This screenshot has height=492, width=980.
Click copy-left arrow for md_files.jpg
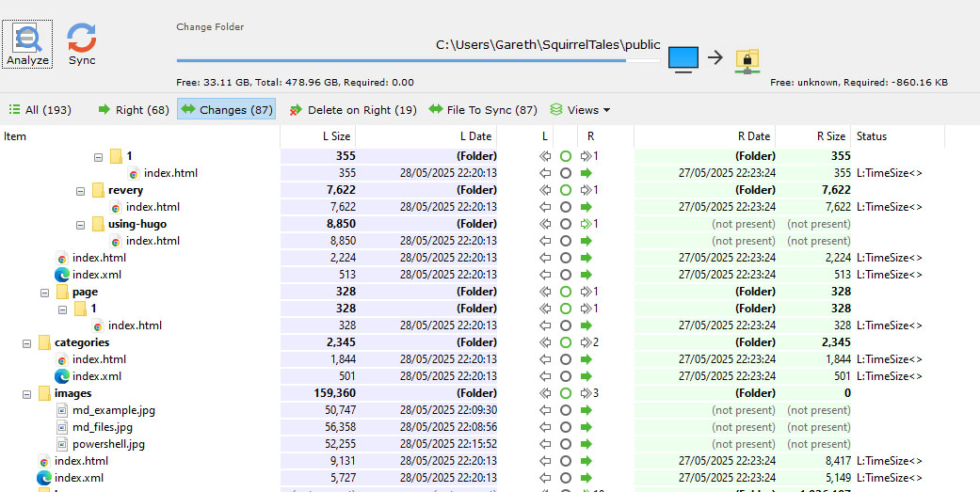pyautogui.click(x=545, y=427)
